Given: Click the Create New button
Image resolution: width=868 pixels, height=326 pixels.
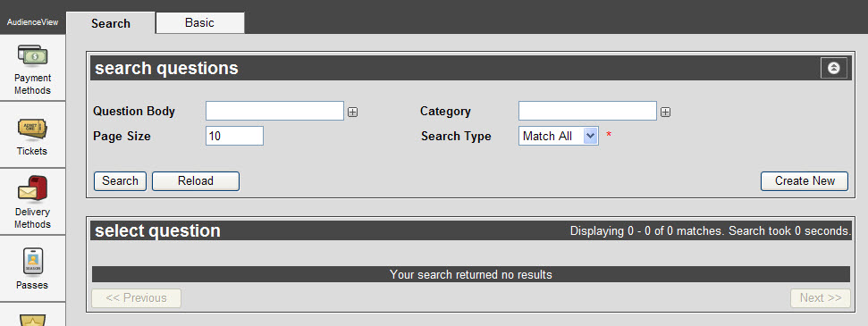Looking at the screenshot, I should coord(805,181).
